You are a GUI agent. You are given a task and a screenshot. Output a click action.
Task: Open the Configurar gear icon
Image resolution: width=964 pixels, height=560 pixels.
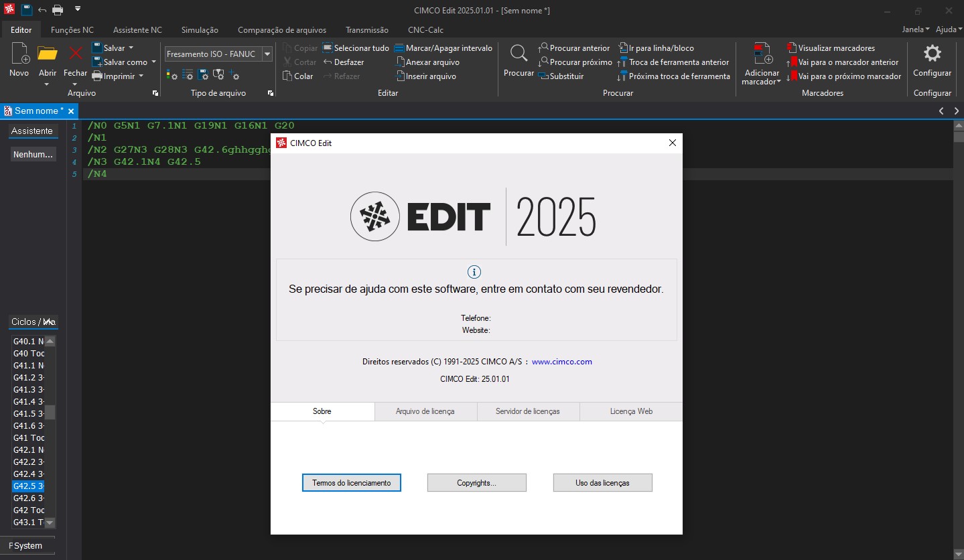pos(932,54)
